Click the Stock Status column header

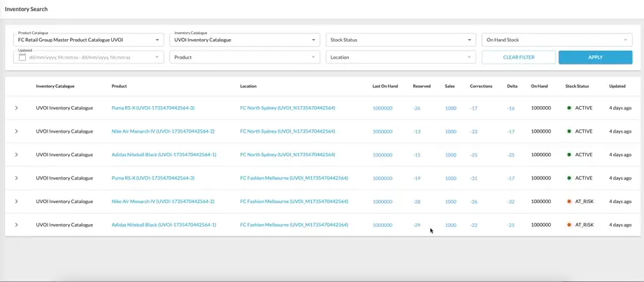(x=577, y=87)
